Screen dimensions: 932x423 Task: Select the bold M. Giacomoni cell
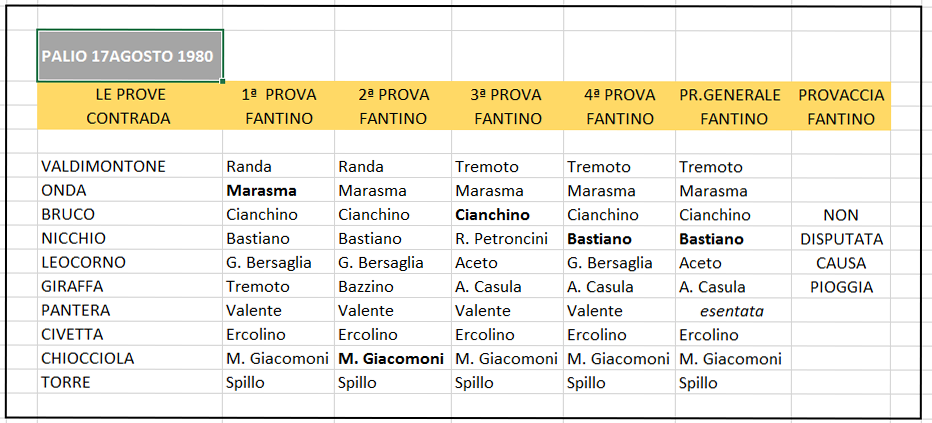[393, 359]
